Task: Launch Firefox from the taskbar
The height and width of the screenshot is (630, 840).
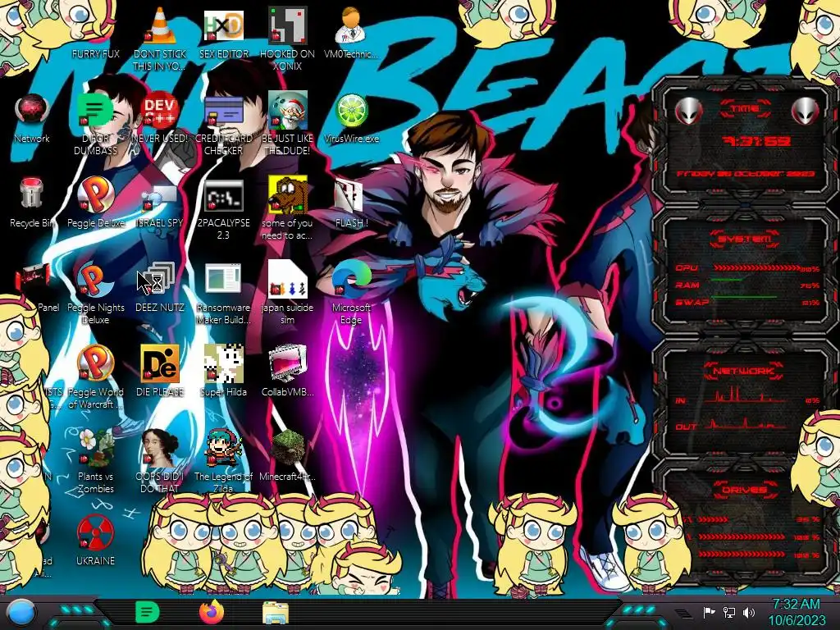Action: coord(211,612)
